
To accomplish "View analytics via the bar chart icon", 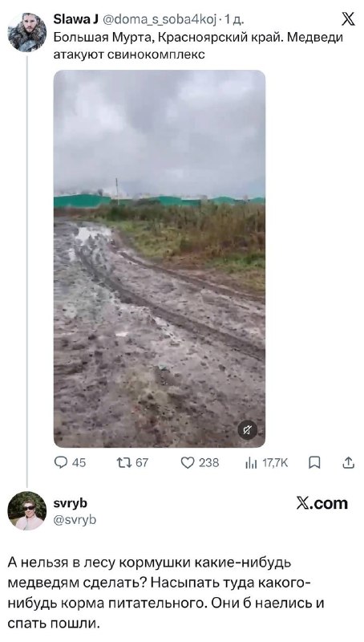I will [250, 463].
